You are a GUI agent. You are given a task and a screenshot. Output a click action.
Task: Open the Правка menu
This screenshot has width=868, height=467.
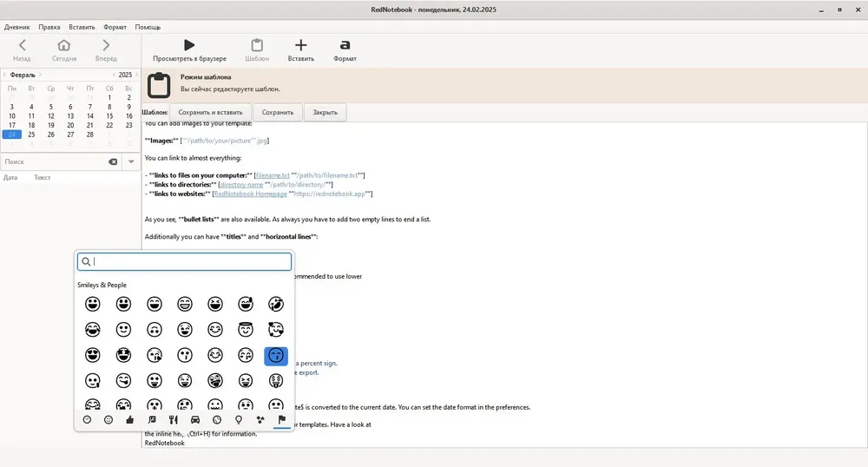tap(49, 27)
